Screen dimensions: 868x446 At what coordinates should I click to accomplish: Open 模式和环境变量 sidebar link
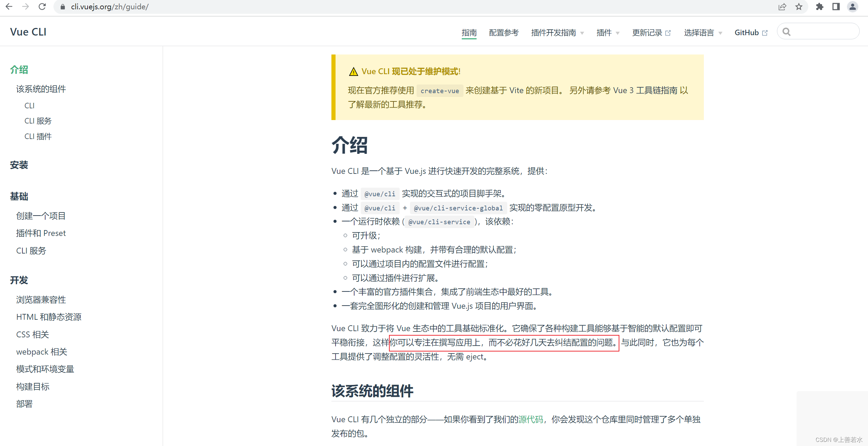(x=45, y=369)
